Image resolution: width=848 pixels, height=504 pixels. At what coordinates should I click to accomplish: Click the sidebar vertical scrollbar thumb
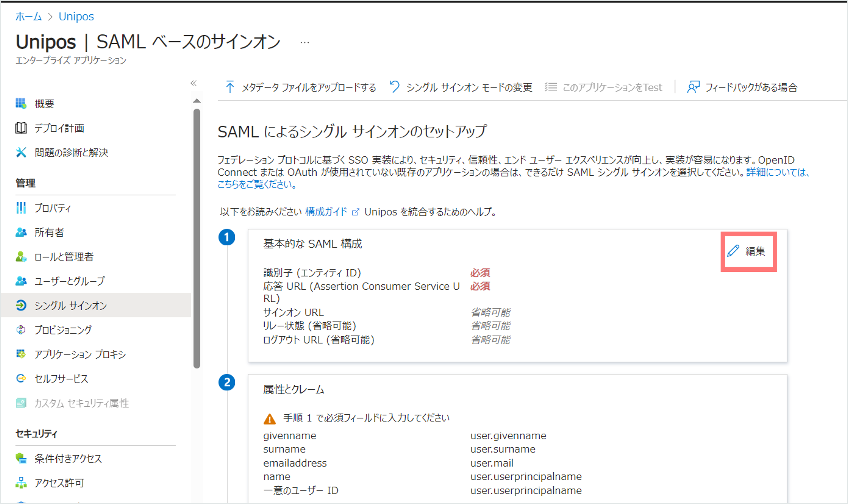[196, 238]
